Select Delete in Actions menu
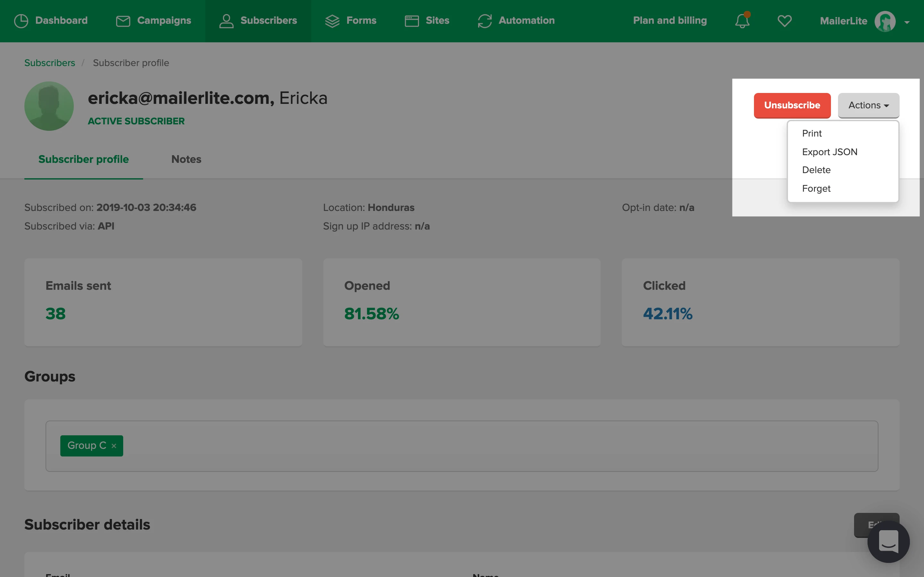924x577 pixels. 816,170
